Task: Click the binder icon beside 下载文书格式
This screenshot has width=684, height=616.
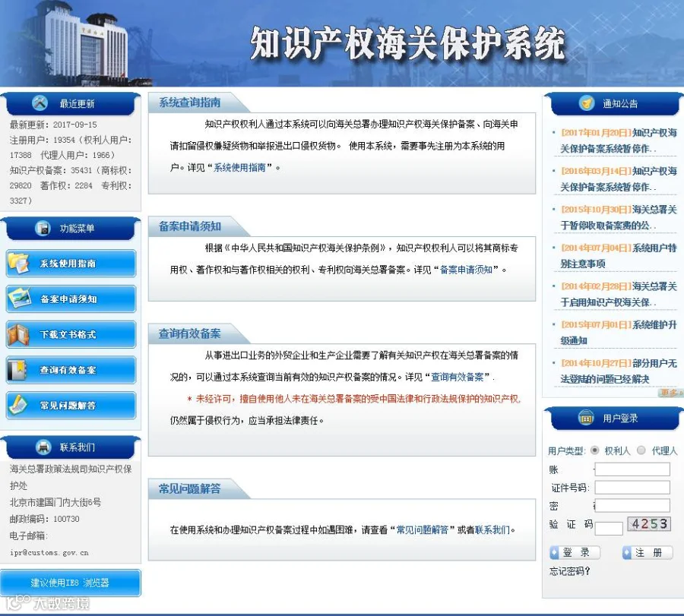Action: tap(18, 334)
